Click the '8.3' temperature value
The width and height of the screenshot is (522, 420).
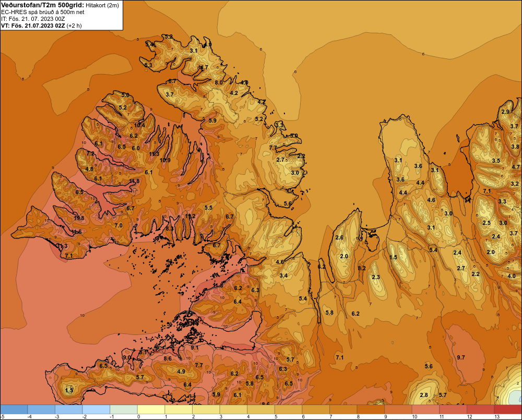click(x=170, y=229)
